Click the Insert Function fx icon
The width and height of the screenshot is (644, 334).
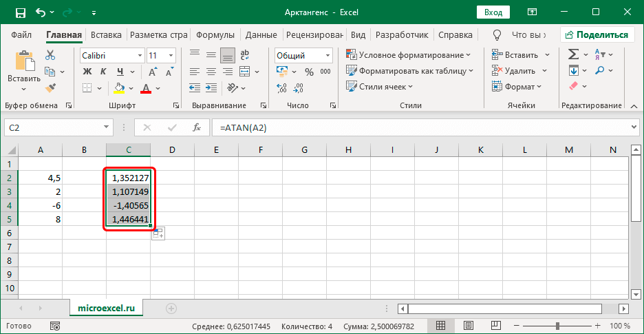197,127
